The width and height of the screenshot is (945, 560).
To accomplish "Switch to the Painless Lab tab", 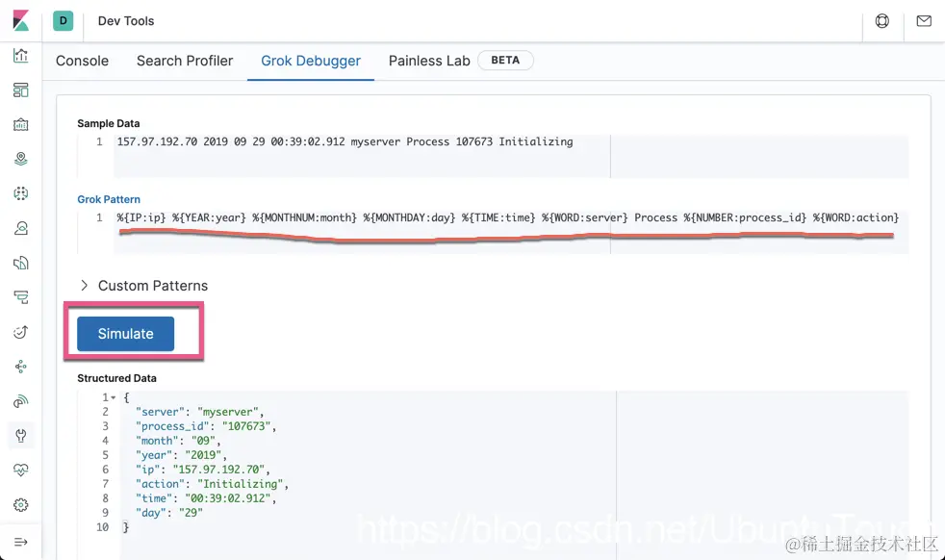I will [x=429, y=61].
